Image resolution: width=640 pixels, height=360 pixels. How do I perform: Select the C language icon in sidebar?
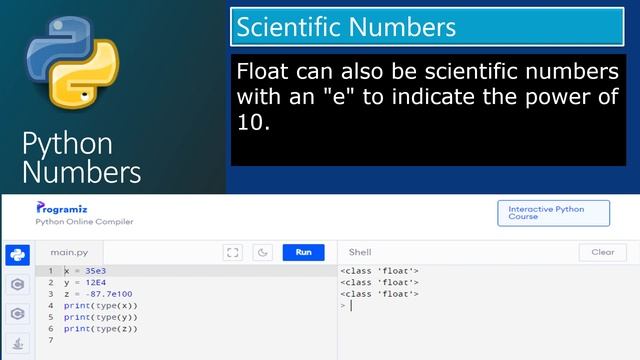pos(18,284)
